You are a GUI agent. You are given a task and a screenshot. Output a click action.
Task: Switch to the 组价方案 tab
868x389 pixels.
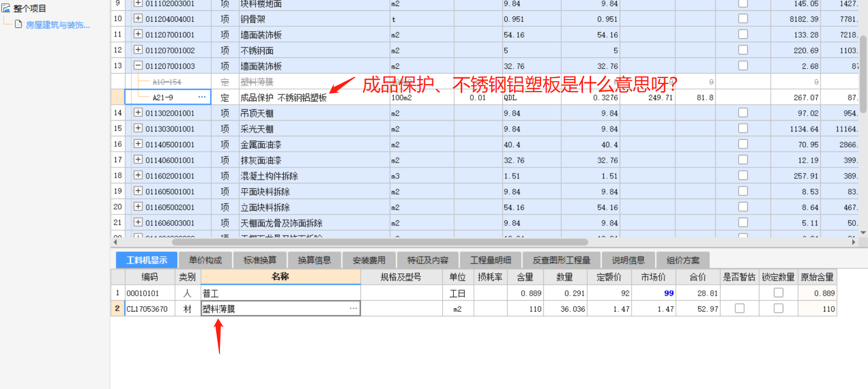pyautogui.click(x=683, y=260)
